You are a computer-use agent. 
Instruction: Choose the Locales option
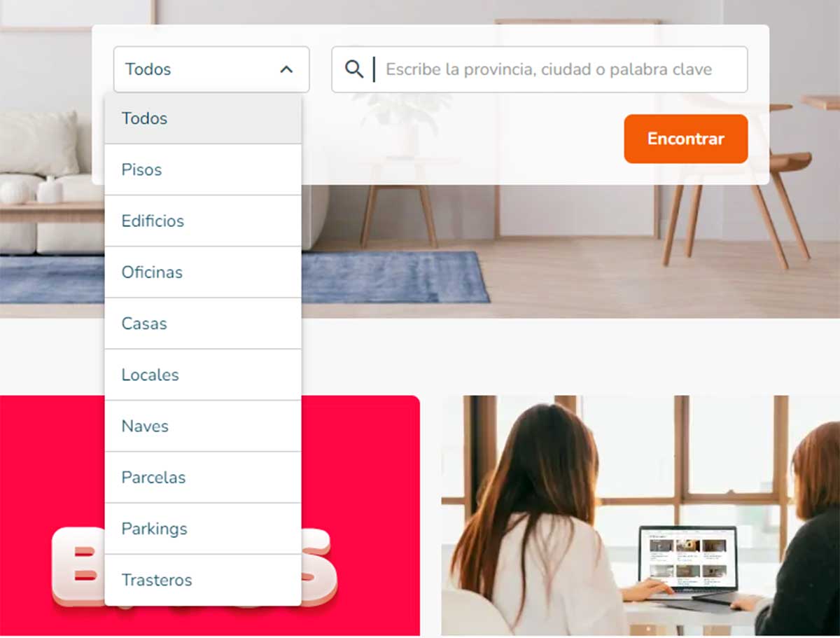tap(203, 375)
